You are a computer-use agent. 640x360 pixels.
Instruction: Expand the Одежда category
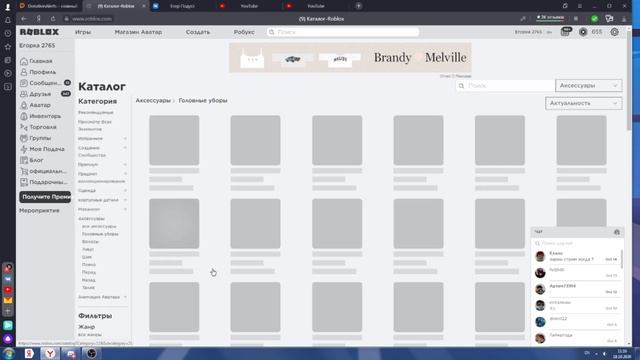coord(125,191)
